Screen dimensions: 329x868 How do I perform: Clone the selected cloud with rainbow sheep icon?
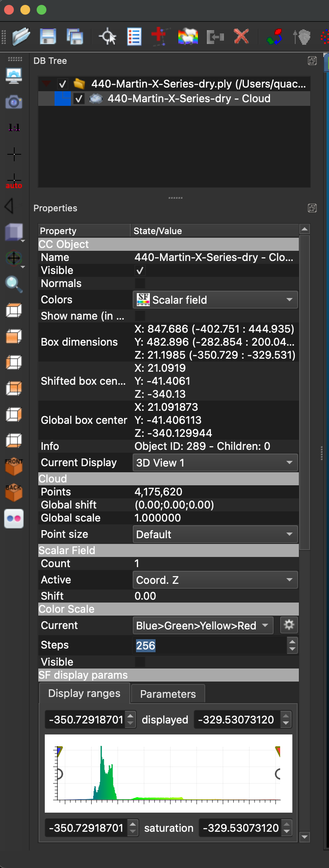tap(188, 37)
